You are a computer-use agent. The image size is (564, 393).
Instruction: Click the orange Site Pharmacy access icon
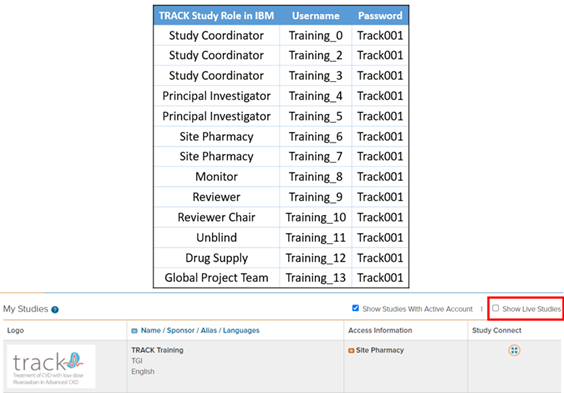click(351, 351)
